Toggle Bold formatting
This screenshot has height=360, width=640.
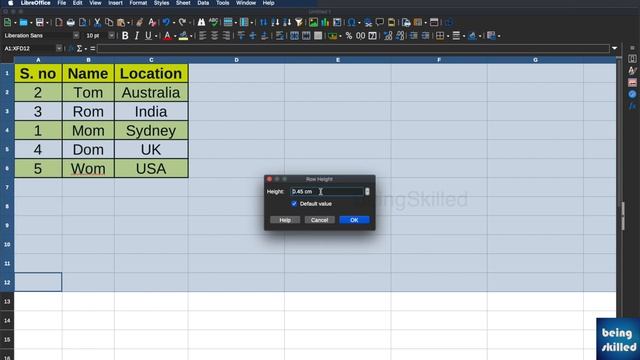[x=125, y=36]
